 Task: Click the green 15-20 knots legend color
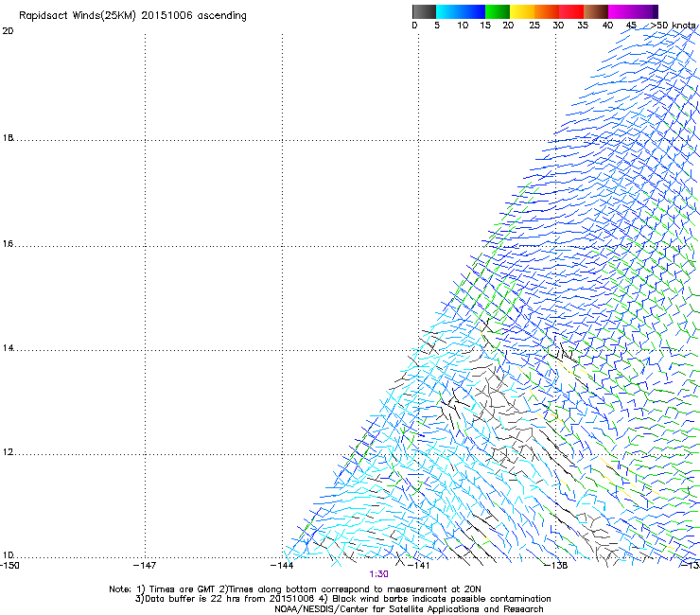498,11
